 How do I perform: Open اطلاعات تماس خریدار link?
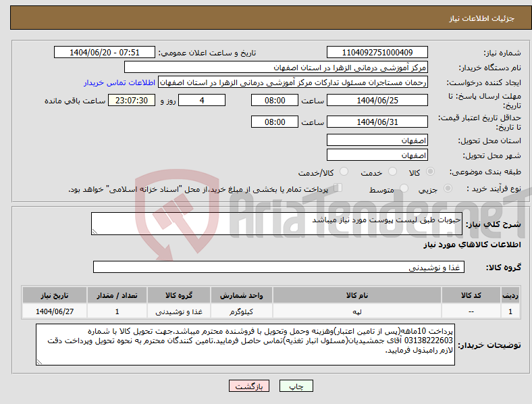(x=119, y=82)
